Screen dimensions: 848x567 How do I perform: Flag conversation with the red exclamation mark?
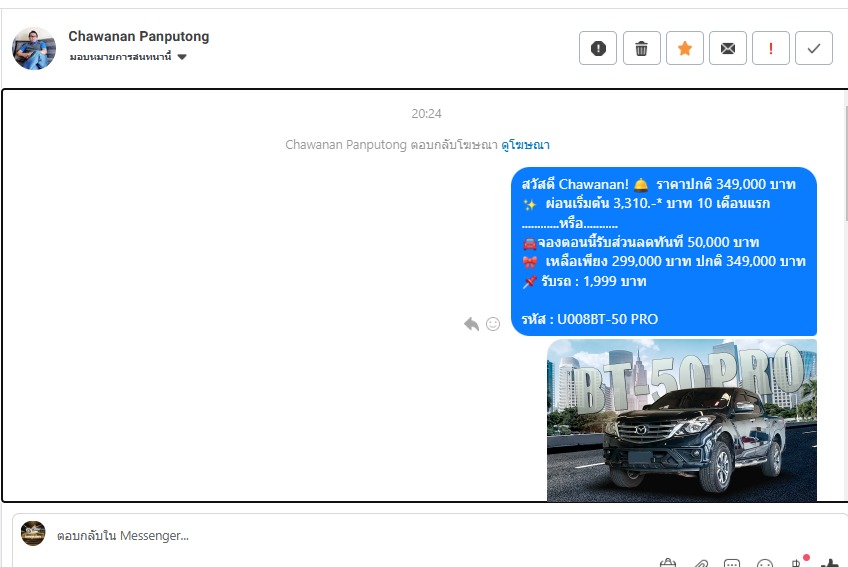point(771,48)
